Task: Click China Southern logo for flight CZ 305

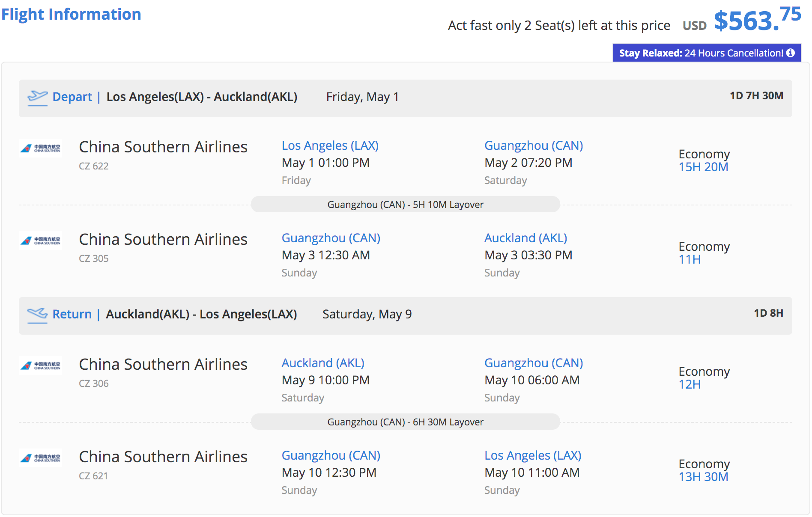Action: tap(41, 241)
